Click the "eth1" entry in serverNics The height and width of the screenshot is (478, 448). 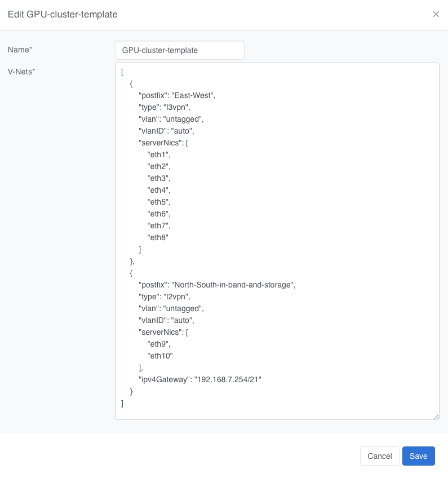[x=158, y=154]
